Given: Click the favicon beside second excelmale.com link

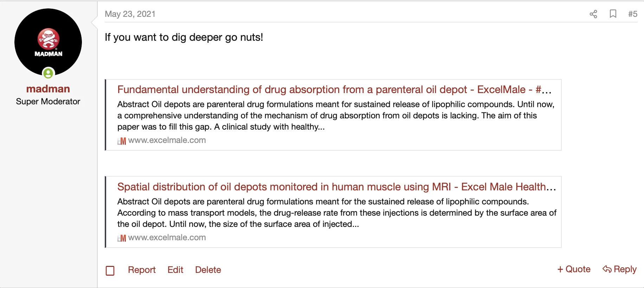Looking at the screenshot, I should [122, 238].
